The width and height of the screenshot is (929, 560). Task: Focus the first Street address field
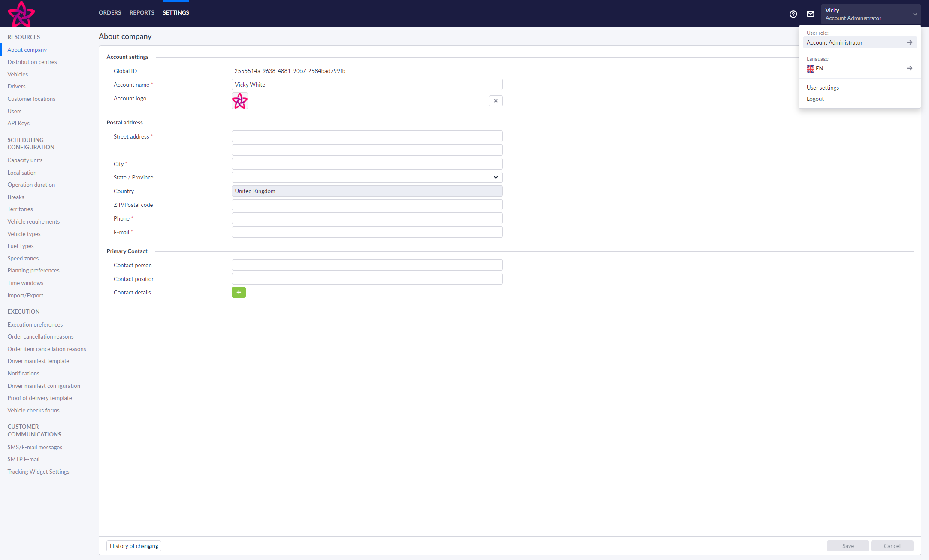tap(367, 136)
